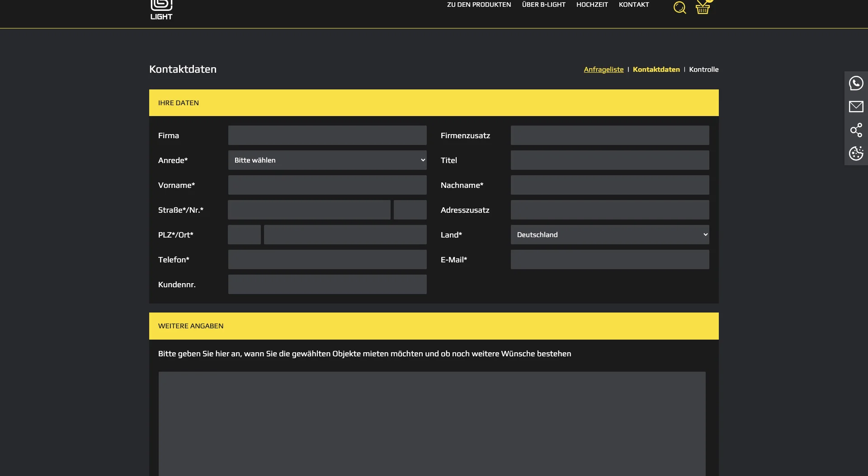Go to the Hochzeit menu item
868x476 pixels.
point(592,5)
